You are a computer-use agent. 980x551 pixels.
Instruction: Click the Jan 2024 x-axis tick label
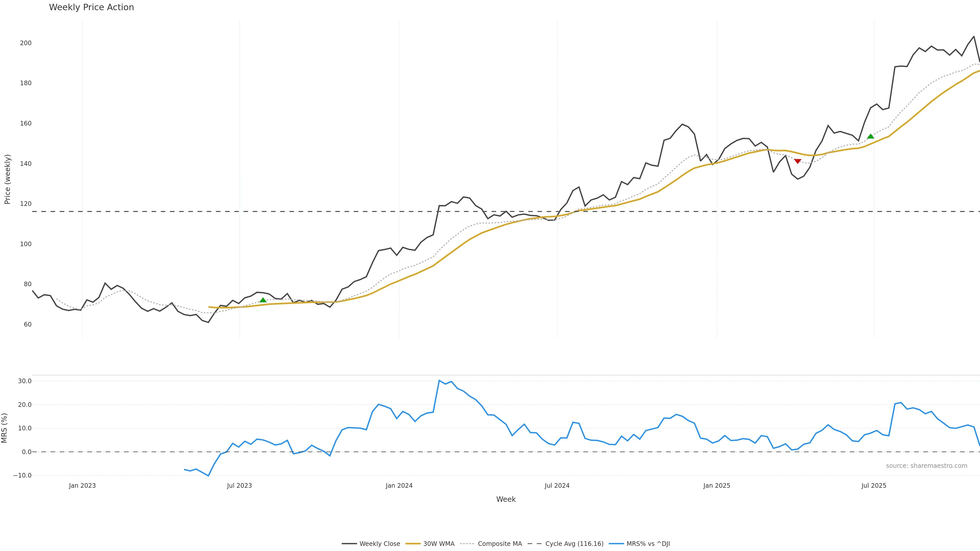tap(399, 486)
